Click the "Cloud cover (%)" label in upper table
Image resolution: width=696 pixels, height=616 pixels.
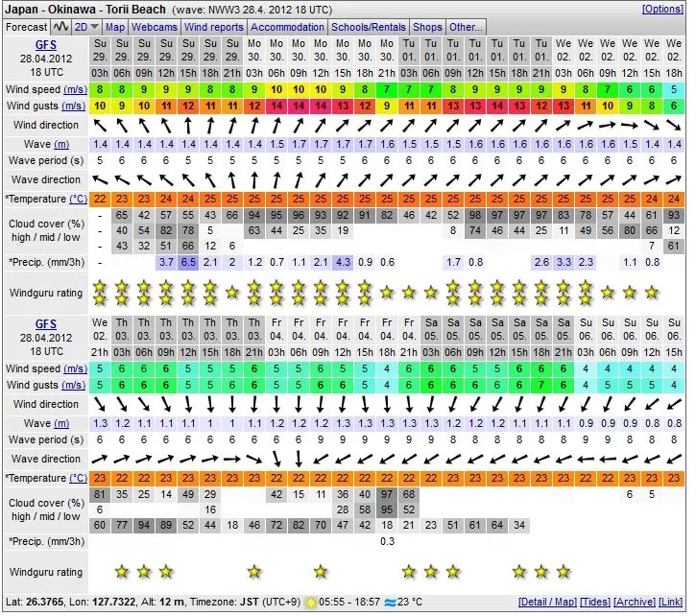click(x=46, y=224)
